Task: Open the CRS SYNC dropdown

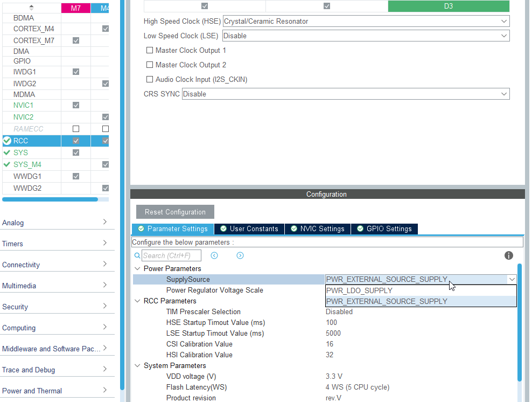Action: tap(505, 93)
